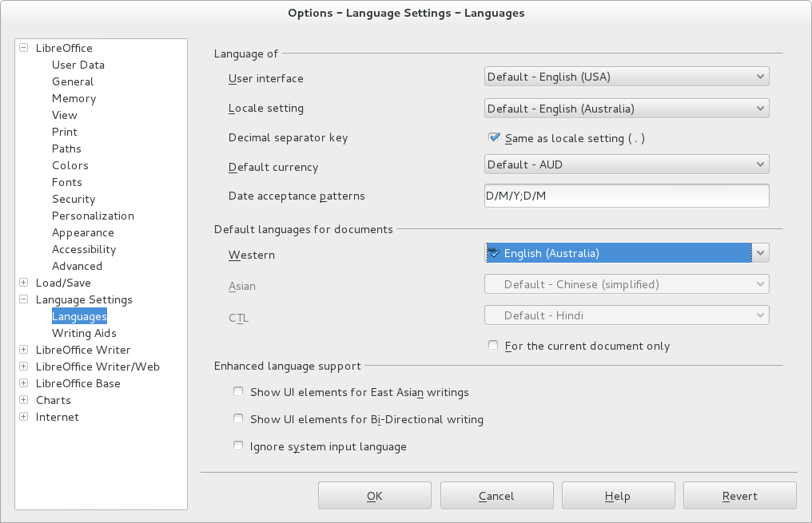Screen dimensions: 812x523
Task: Expand the LibreOffice Writer/Web tree node
Action: (x=24, y=366)
